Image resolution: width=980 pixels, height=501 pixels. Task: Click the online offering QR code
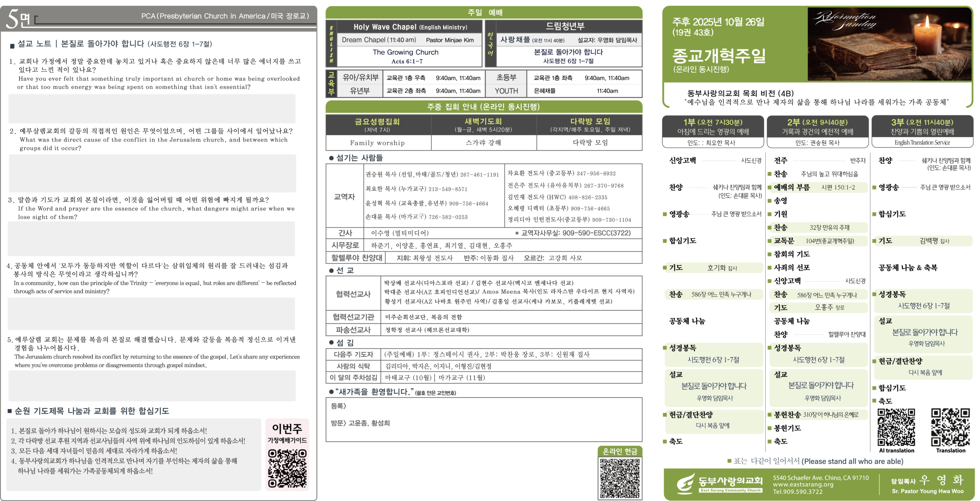(x=620, y=478)
